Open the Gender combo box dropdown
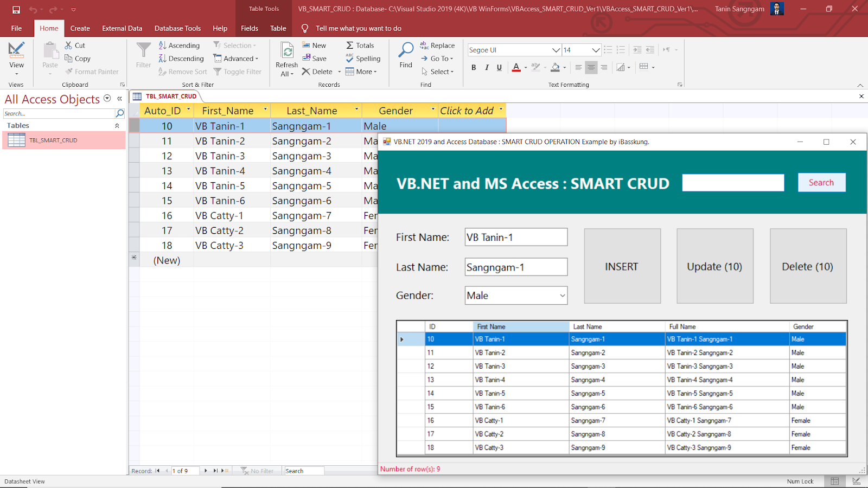Screen dimensions: 868x488 tap(562, 296)
